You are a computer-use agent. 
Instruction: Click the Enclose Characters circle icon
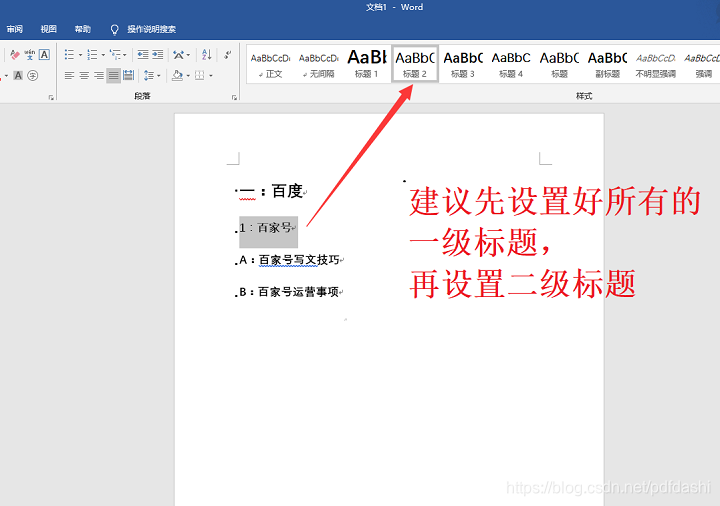(33, 75)
